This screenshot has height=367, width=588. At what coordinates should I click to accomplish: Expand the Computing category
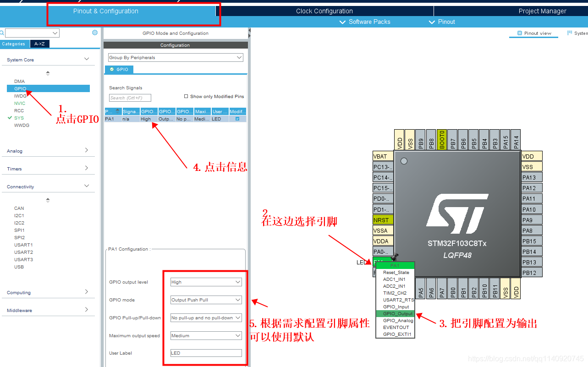click(87, 292)
